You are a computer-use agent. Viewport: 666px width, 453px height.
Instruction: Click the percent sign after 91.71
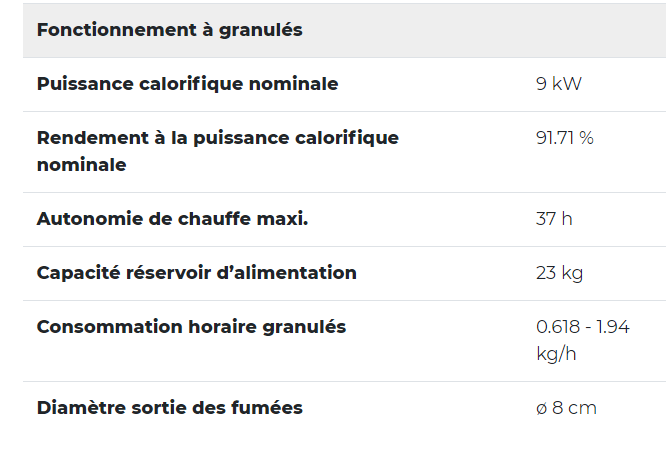point(586,138)
